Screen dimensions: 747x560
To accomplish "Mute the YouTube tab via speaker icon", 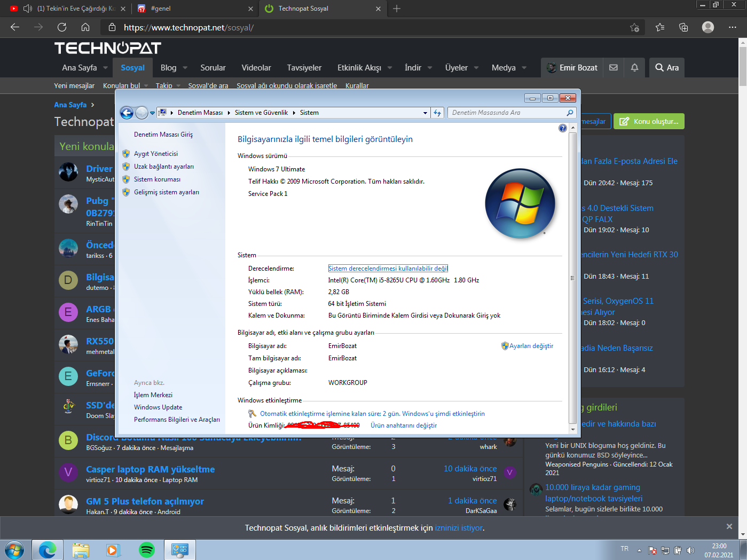I will click(x=28, y=9).
